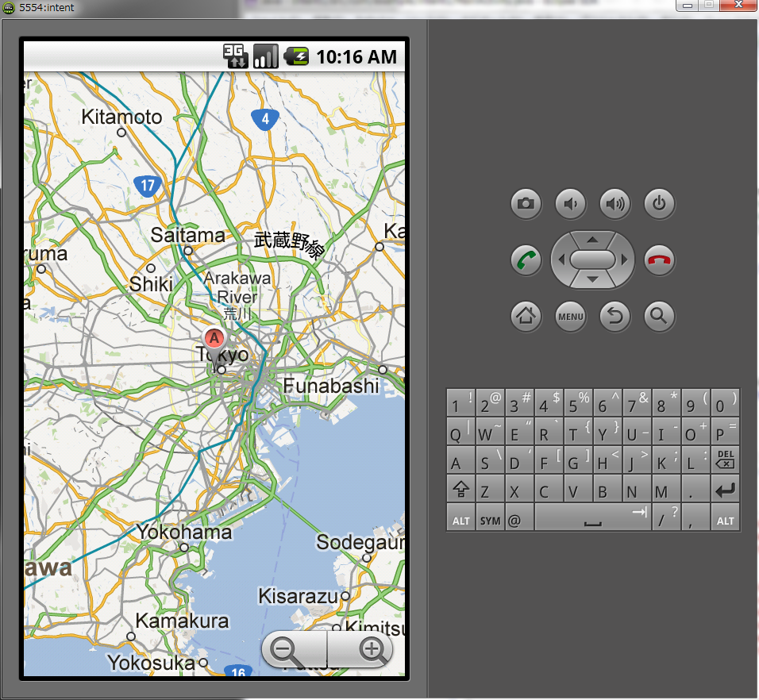Viewport: 759px width, 700px height.
Task: Tap the Saitama label on map
Action: pos(187,235)
